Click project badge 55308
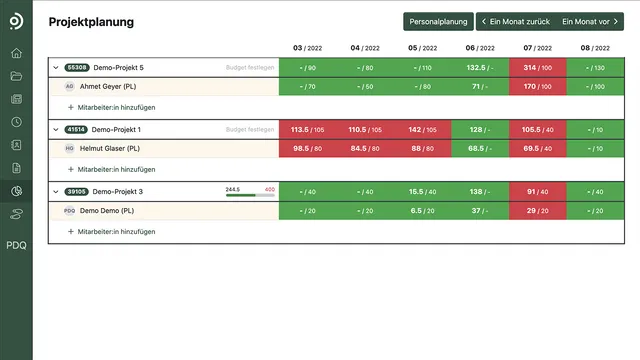This screenshot has width=640, height=360. tap(77, 68)
